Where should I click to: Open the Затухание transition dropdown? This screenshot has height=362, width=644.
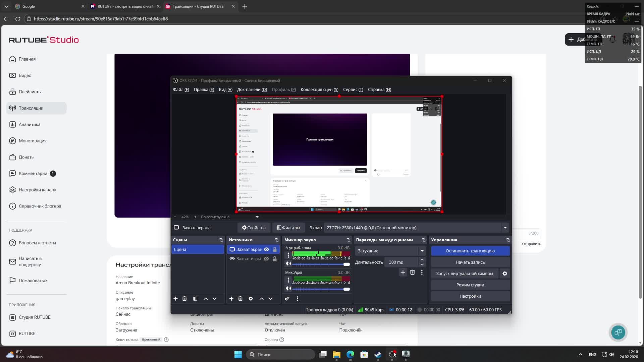click(422, 251)
